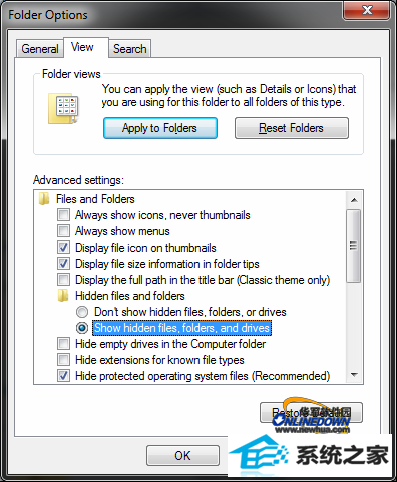Click the Advanced settings: label

coord(78,180)
